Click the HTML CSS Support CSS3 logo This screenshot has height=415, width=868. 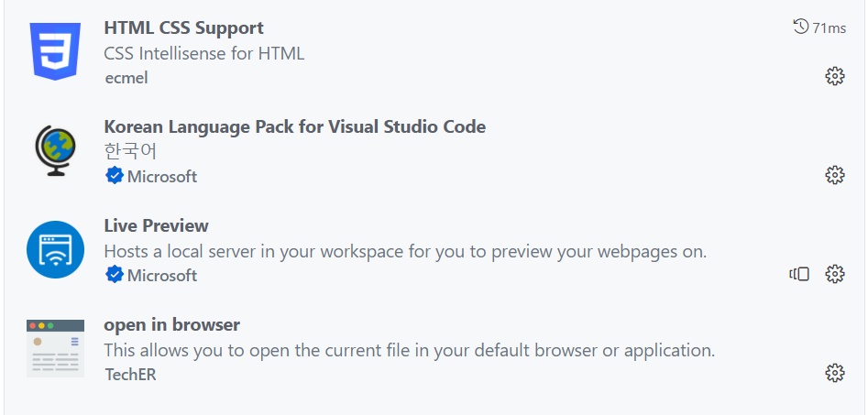[55, 51]
